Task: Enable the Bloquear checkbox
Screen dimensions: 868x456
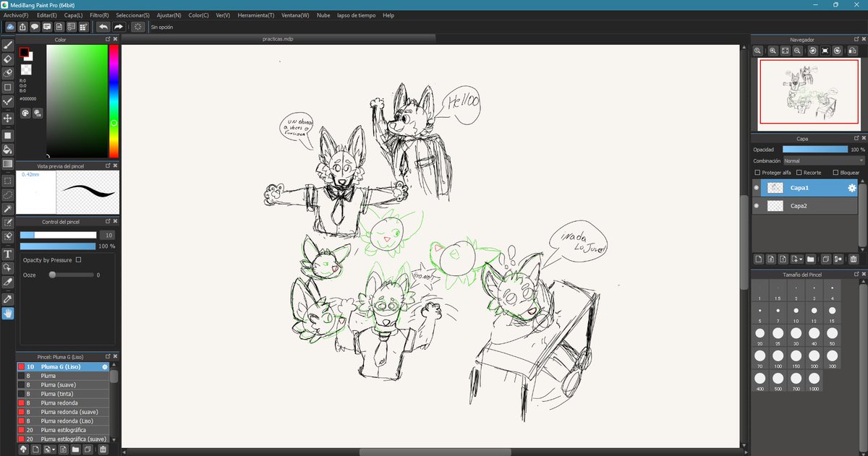Action: [x=835, y=173]
